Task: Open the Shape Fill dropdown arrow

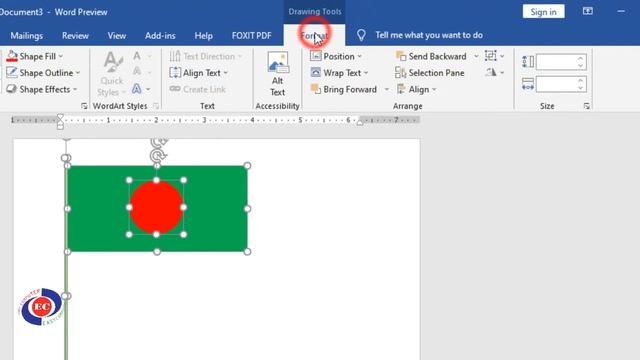Action: click(x=61, y=56)
